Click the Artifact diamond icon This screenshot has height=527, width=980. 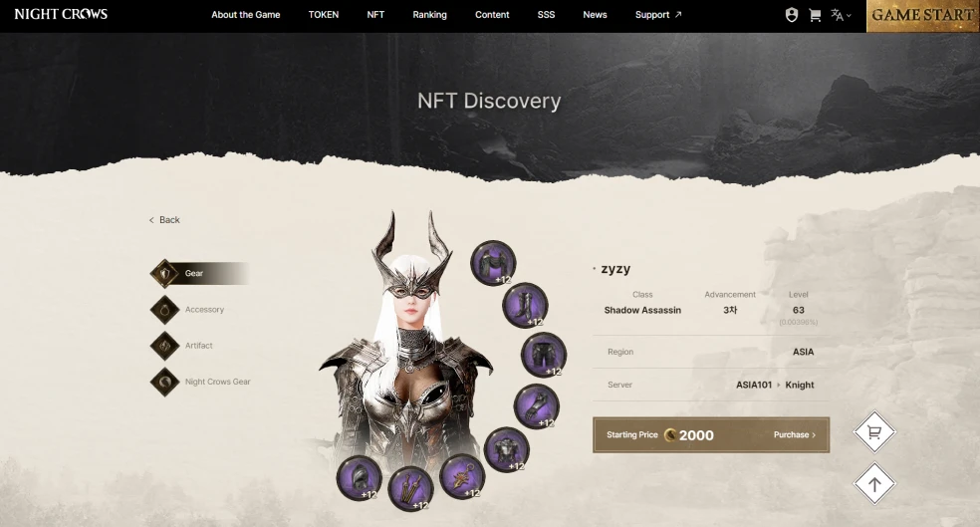pos(165,346)
